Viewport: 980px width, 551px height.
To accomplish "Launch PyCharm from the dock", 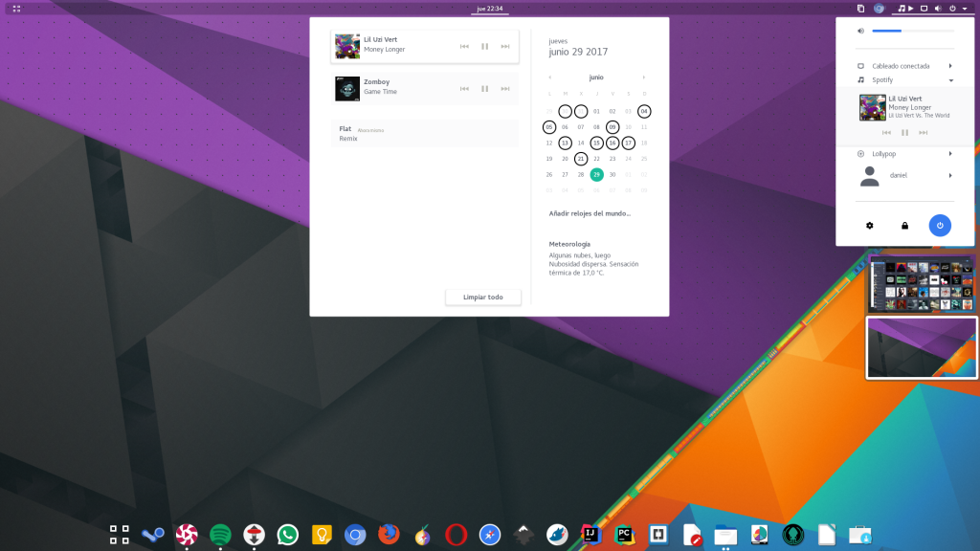I will coord(624,534).
